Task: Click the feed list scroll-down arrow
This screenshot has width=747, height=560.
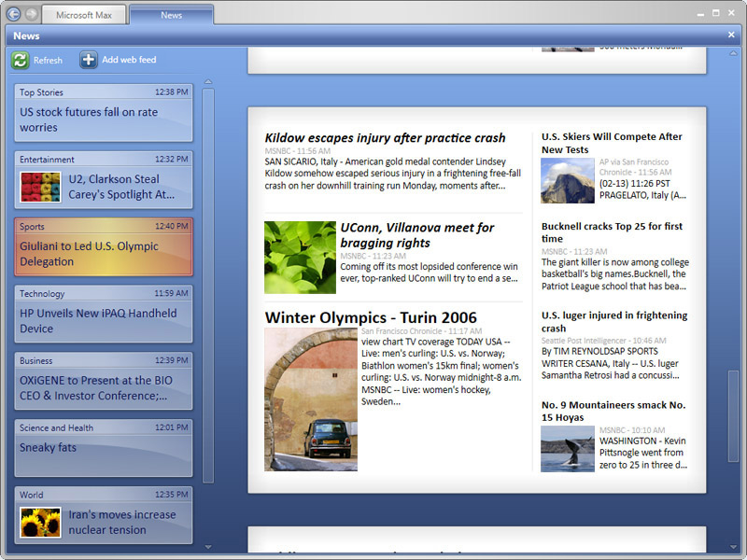Action: [x=208, y=547]
